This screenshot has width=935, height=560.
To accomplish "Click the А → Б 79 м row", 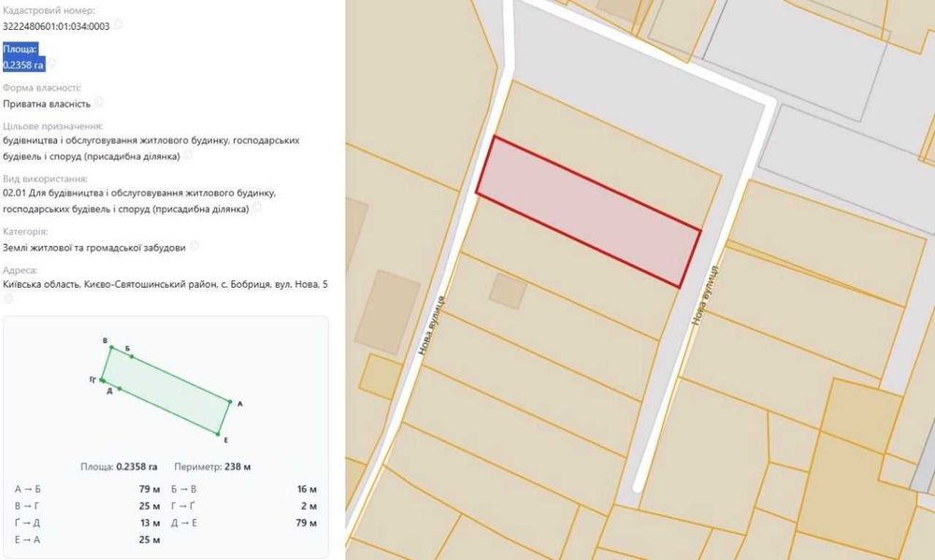I will click(87, 489).
